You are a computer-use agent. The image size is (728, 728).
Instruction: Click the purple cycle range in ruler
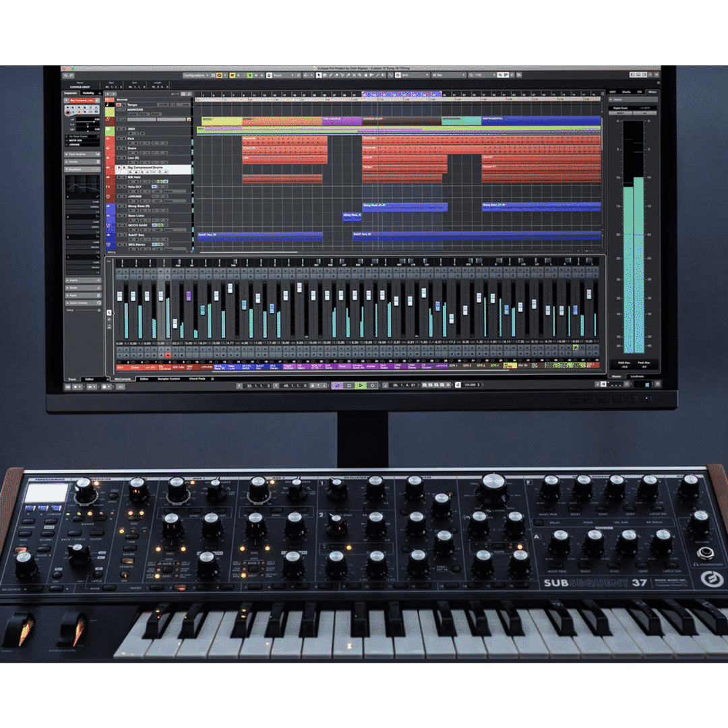pos(401,94)
